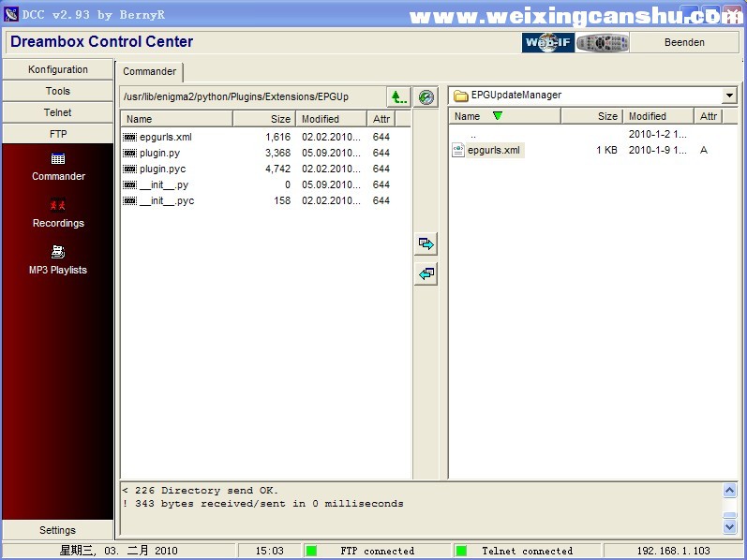Sort the left pane by the Name column
Image resolution: width=747 pixels, height=560 pixels.
177,119
